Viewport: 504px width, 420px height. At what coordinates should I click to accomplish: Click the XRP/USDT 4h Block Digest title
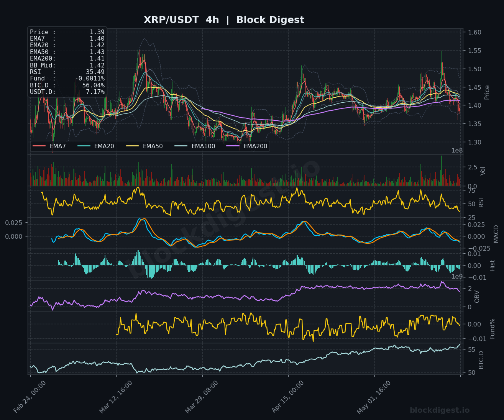click(224, 20)
